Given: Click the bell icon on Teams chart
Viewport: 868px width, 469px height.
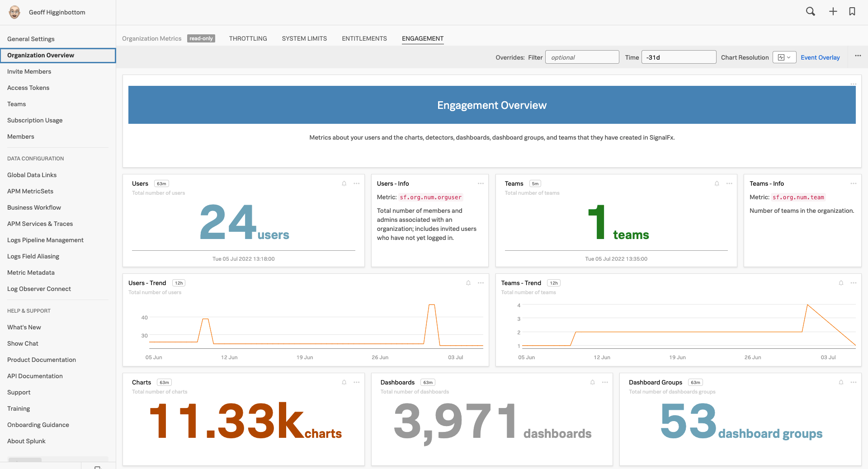Looking at the screenshot, I should (x=717, y=183).
